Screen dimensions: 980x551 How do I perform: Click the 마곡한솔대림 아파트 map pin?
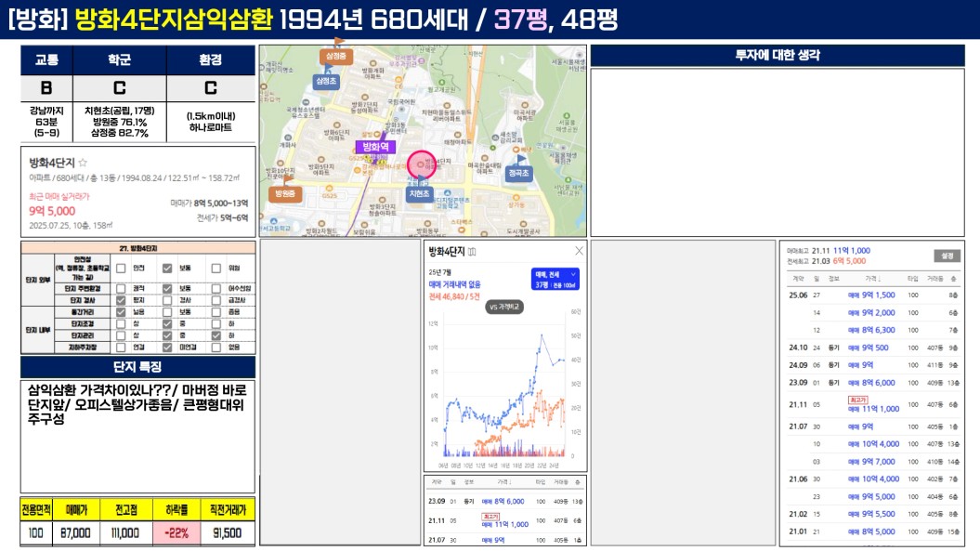(x=484, y=158)
